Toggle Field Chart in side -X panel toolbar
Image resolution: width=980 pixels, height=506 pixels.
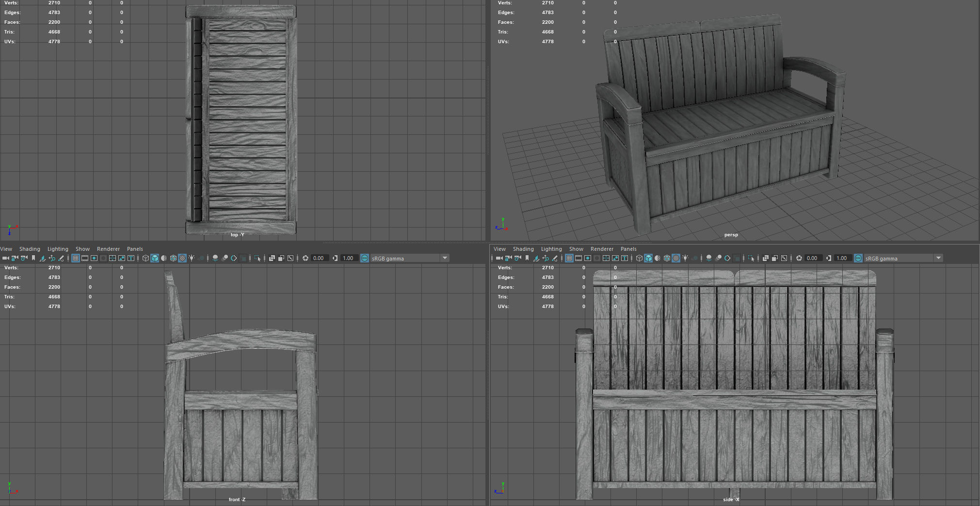(x=606, y=258)
